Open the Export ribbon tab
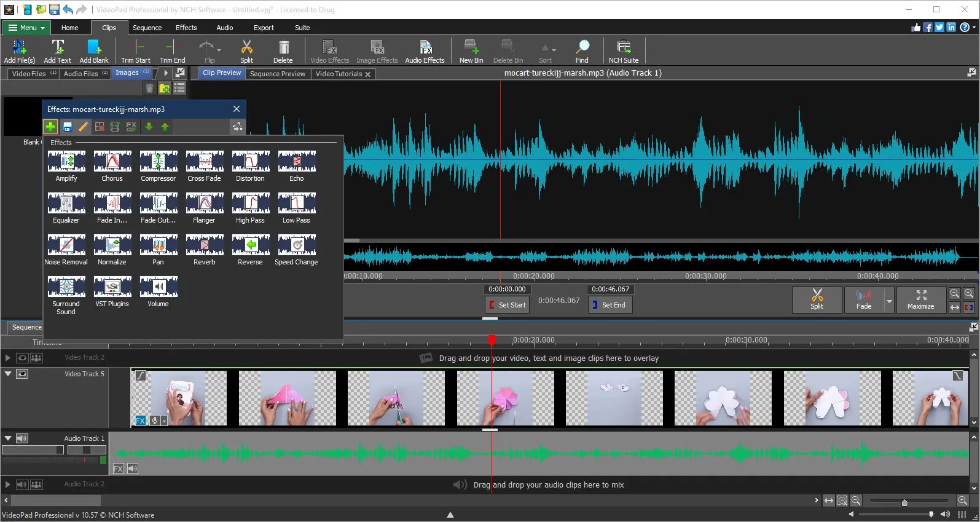980x522 pixels. tap(264, 28)
